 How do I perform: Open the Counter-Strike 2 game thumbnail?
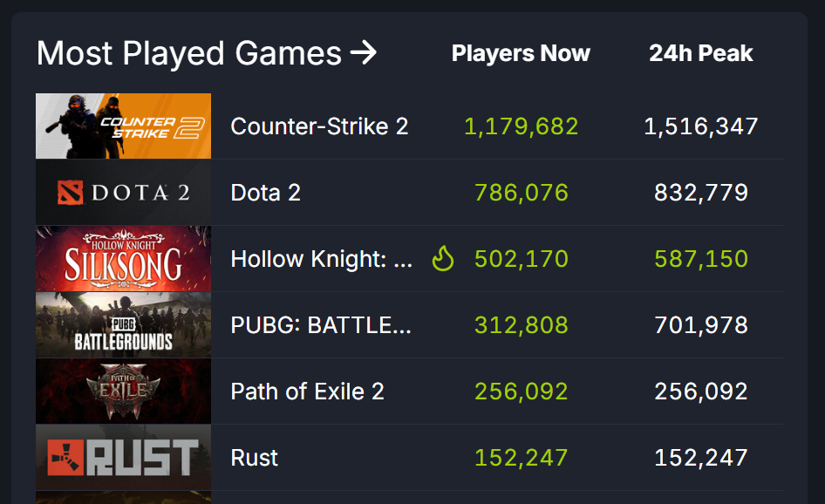[x=123, y=126]
